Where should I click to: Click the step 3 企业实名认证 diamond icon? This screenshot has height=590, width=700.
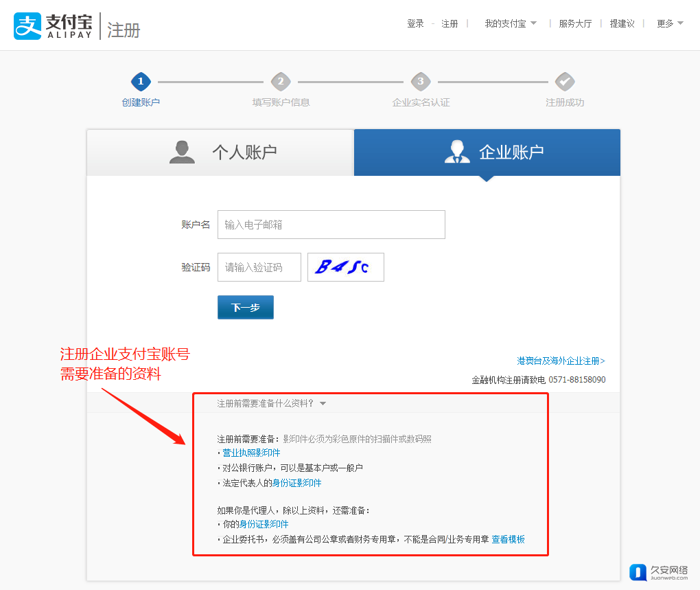tap(421, 82)
